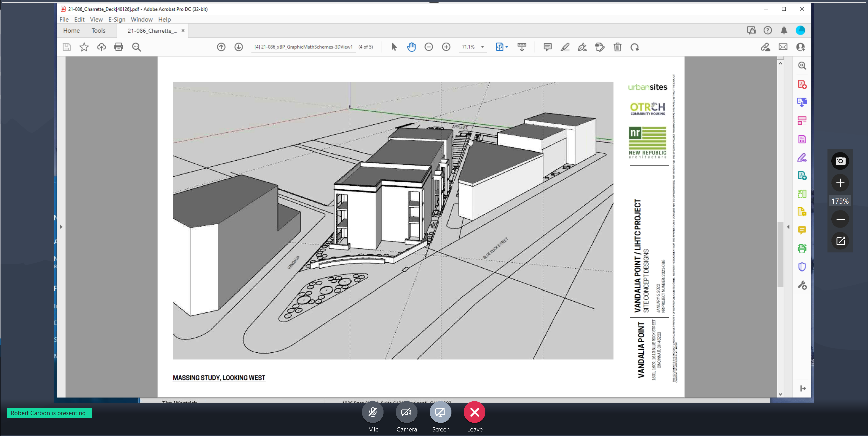Expand the left navigation pane arrow

click(61, 227)
